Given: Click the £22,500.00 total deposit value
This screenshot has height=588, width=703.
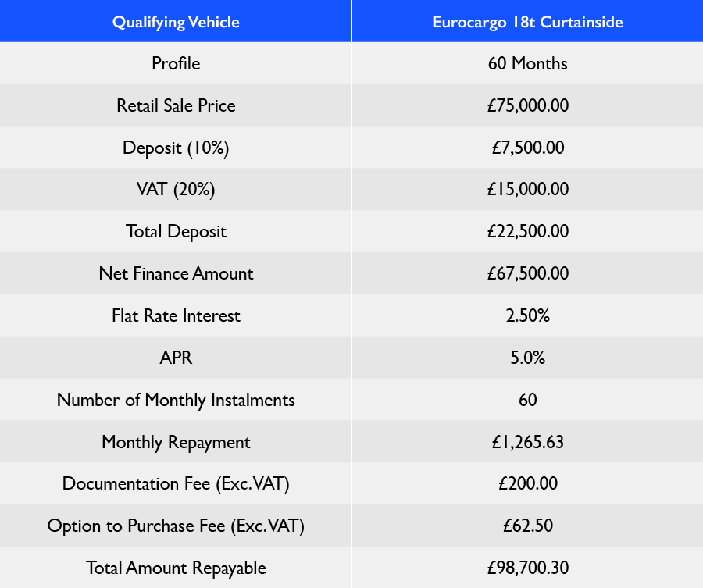Looking at the screenshot, I should [527, 232].
